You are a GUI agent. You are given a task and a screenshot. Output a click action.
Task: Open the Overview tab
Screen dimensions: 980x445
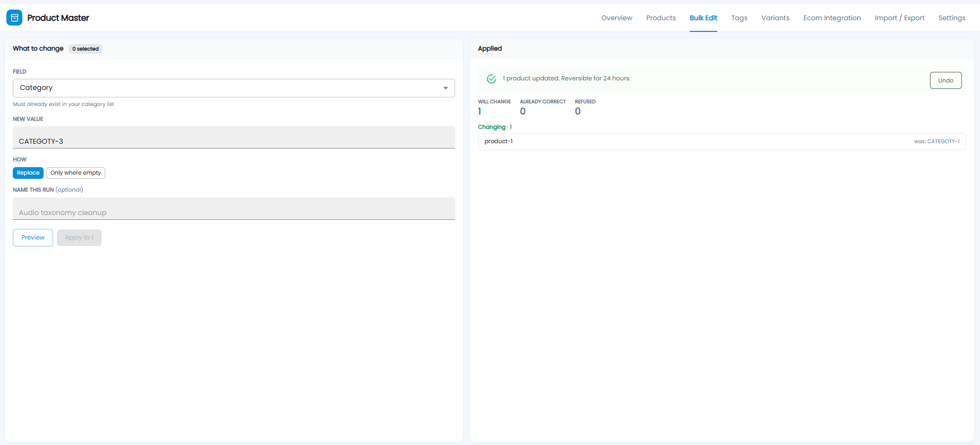tap(617, 18)
